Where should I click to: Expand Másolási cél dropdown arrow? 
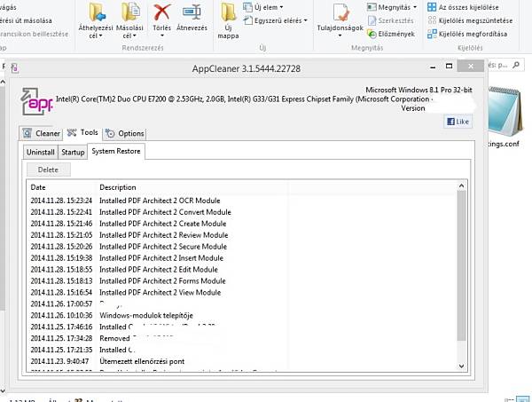[135, 36]
